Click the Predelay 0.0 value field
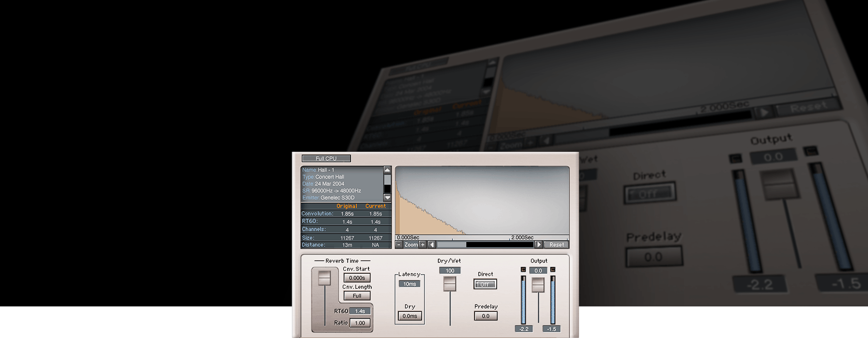Screen dimensions: 868x362 pyautogui.click(x=486, y=316)
